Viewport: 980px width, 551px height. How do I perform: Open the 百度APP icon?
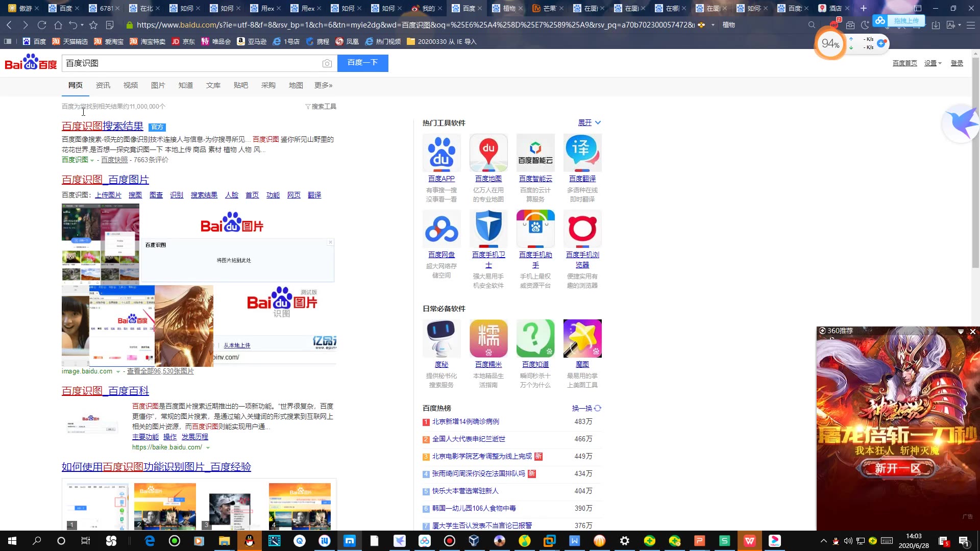tap(442, 153)
